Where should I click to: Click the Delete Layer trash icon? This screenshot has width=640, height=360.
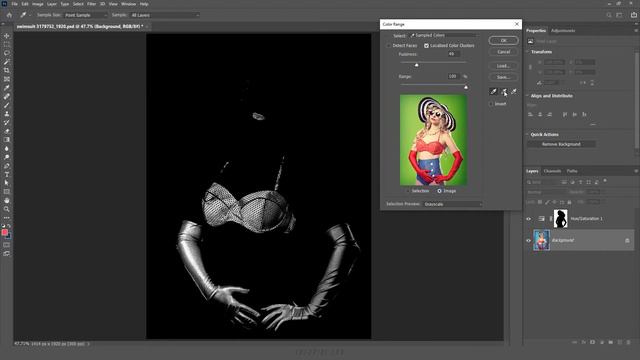pos(628,342)
